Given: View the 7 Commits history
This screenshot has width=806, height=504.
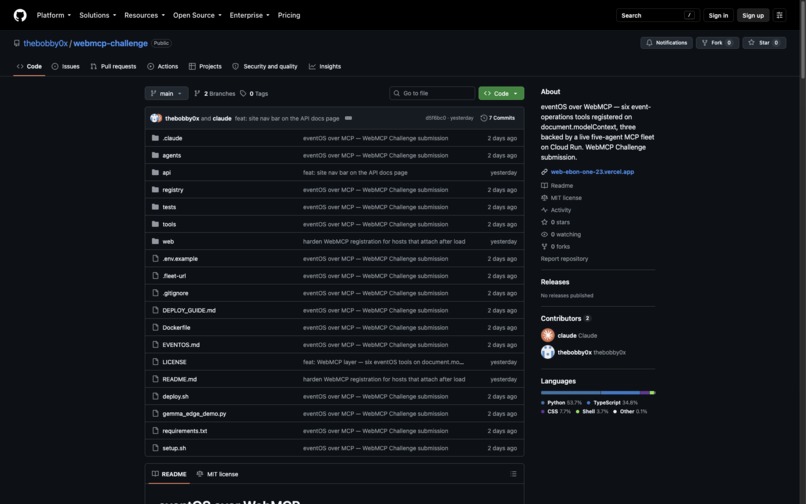Looking at the screenshot, I should pos(498,118).
